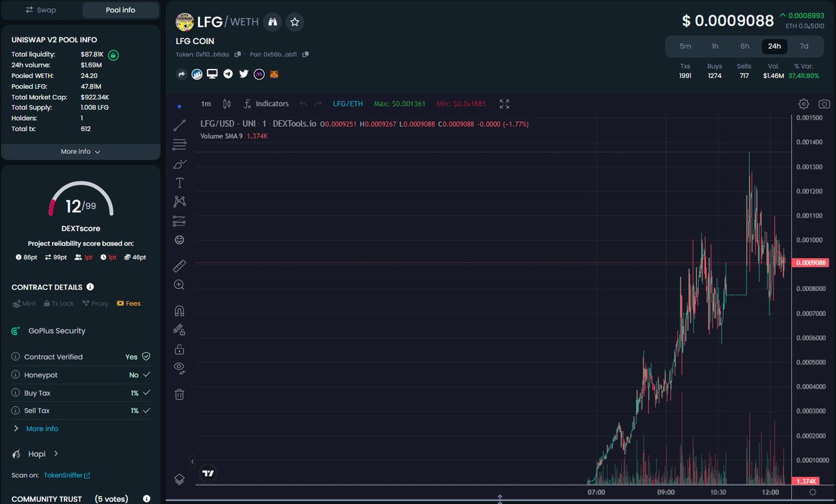Open the TokenSniffer scan link
Viewport: 836px width, 504px height.
coord(67,475)
